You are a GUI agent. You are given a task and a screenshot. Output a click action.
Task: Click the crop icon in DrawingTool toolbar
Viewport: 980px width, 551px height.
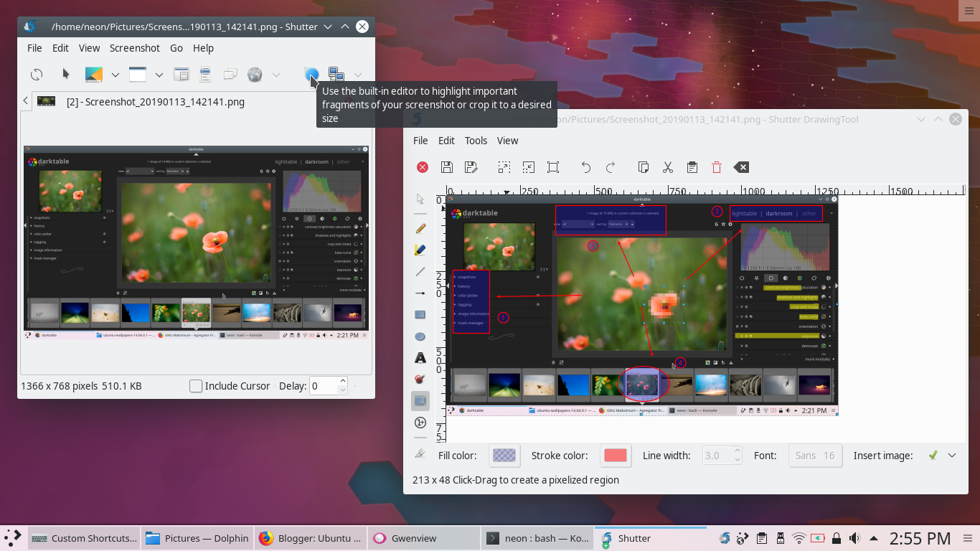click(552, 166)
